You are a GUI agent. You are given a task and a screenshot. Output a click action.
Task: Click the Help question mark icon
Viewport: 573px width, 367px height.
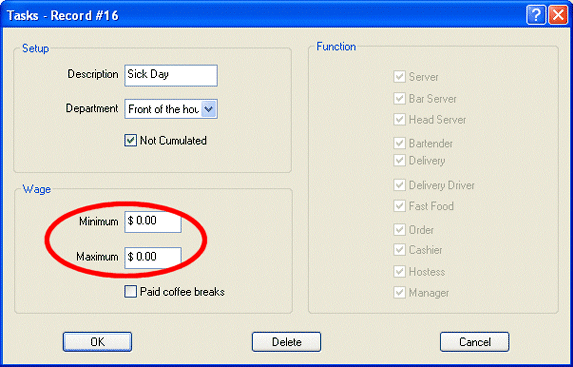[536, 16]
